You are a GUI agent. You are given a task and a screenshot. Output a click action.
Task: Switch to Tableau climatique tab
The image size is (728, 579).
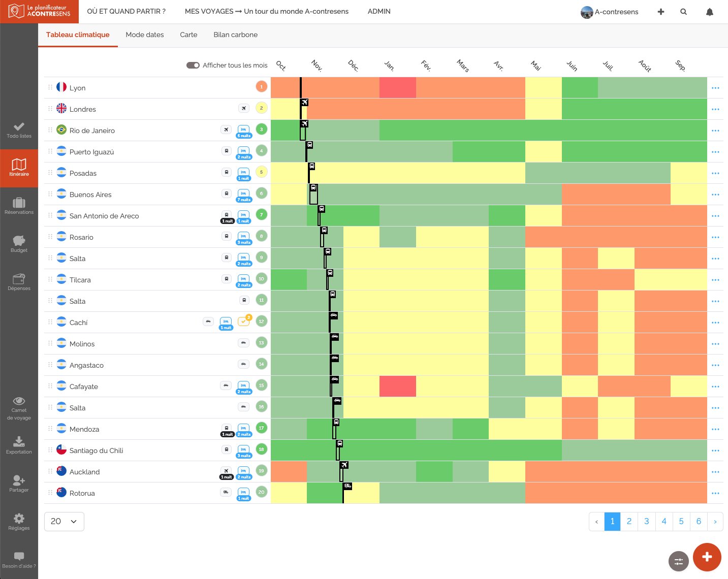coord(78,35)
